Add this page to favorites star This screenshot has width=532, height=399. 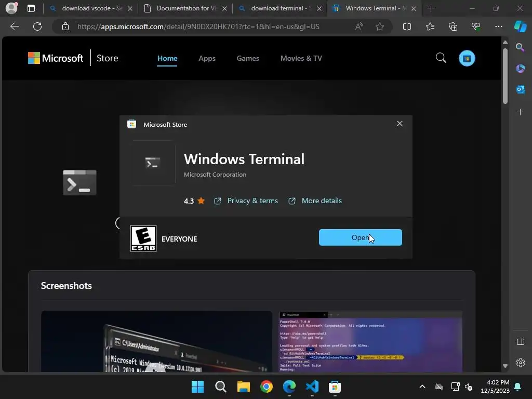click(380, 26)
